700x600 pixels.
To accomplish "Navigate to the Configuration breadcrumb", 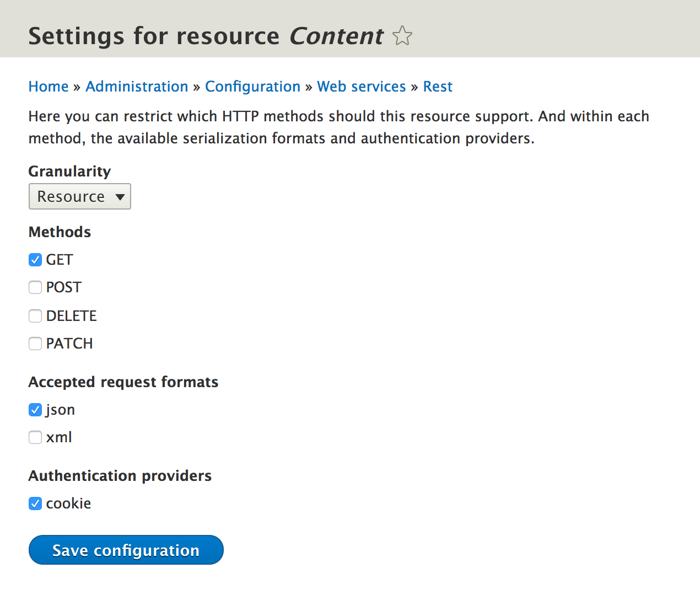I will tap(252, 87).
